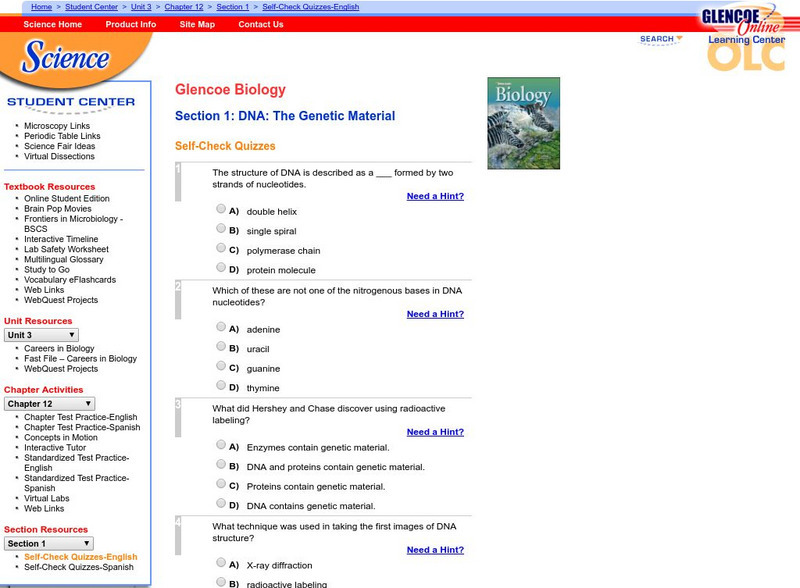Viewport: 800px width, 588px height.
Task: Click the Biology textbook cover image
Action: 522,118
